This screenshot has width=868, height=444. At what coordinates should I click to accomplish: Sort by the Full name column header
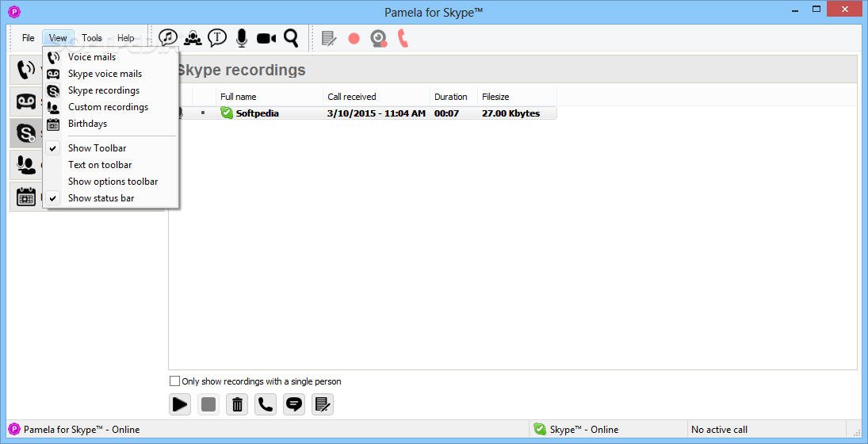click(269, 96)
